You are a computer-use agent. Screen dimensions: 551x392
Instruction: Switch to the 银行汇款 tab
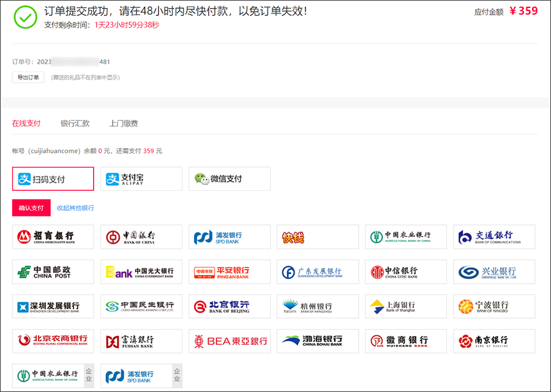[75, 123]
